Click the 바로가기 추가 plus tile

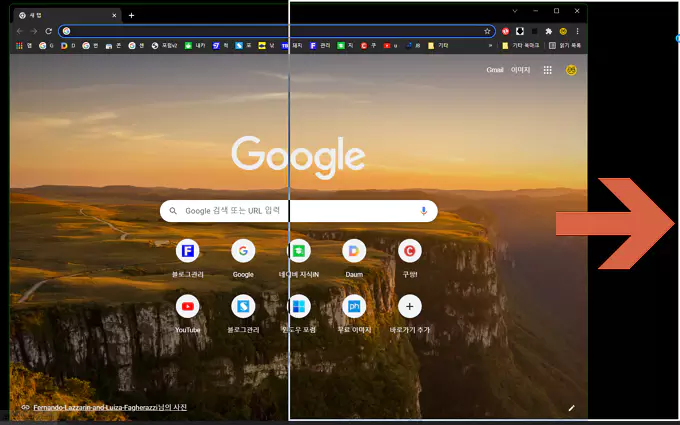[x=409, y=314]
